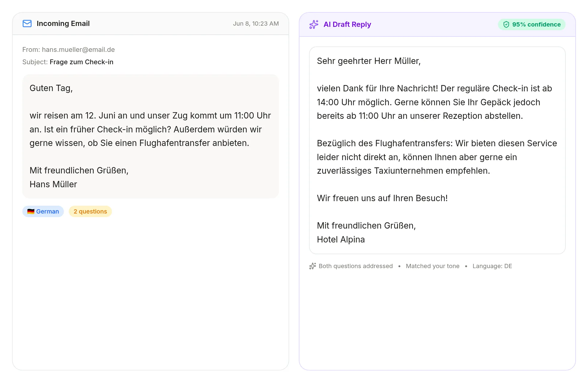Click the Matched your tone note

click(x=433, y=266)
